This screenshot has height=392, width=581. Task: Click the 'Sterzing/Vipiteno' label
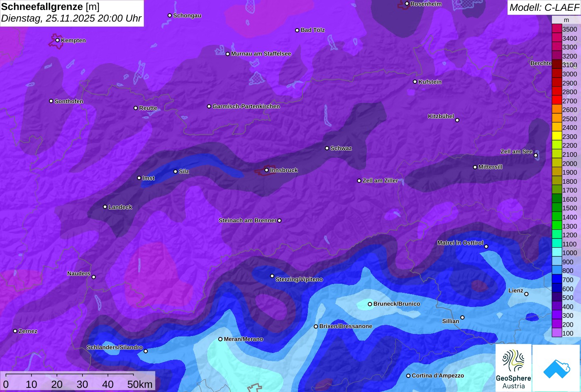point(299,280)
